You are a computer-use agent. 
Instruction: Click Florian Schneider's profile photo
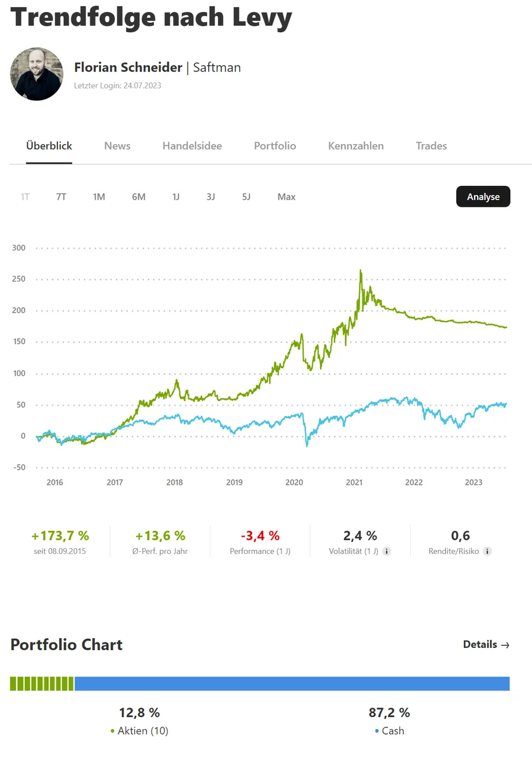point(36,74)
